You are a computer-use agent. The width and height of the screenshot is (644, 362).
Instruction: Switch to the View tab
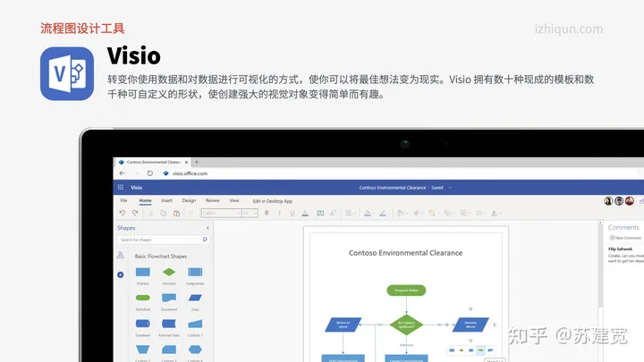(234, 201)
